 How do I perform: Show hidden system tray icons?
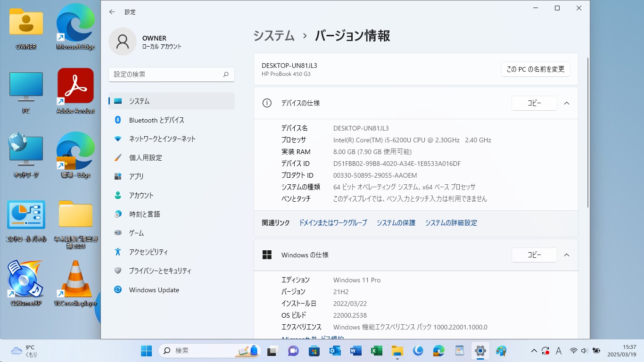(534, 351)
